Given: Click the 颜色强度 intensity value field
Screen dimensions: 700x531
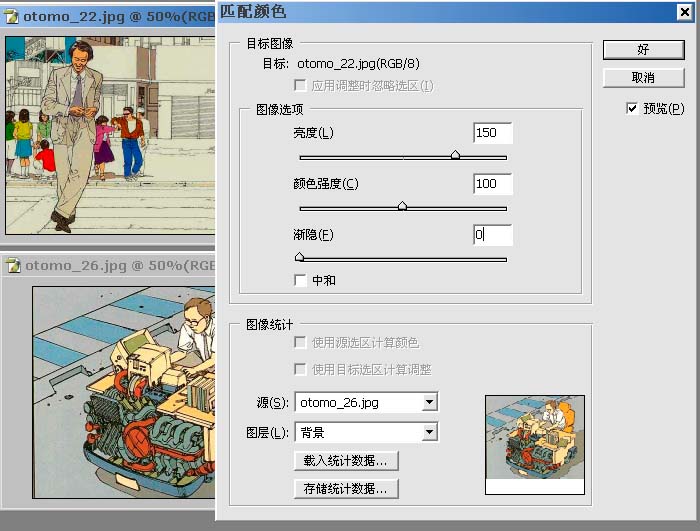Looking at the screenshot, I should 493,184.
